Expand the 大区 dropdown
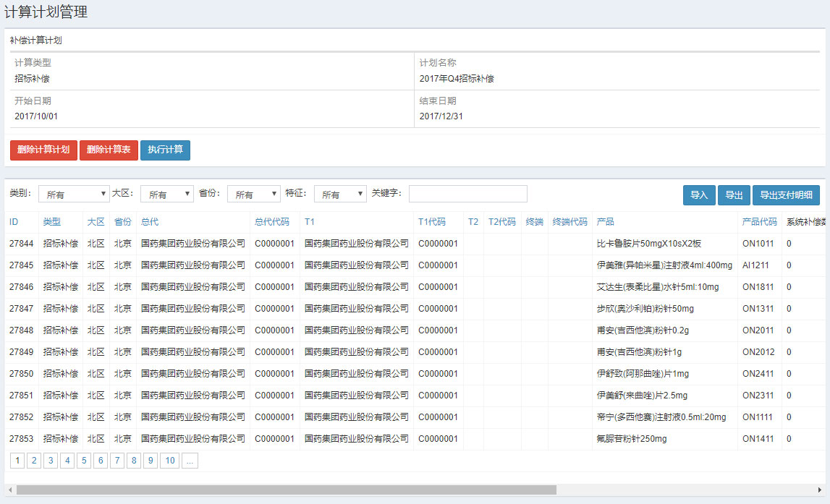The image size is (830, 504). tap(167, 195)
